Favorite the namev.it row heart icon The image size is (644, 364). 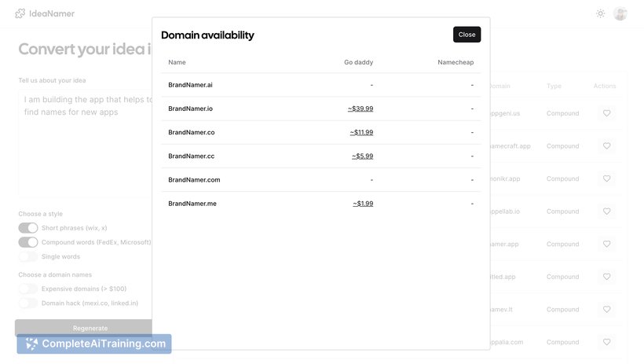(x=606, y=309)
